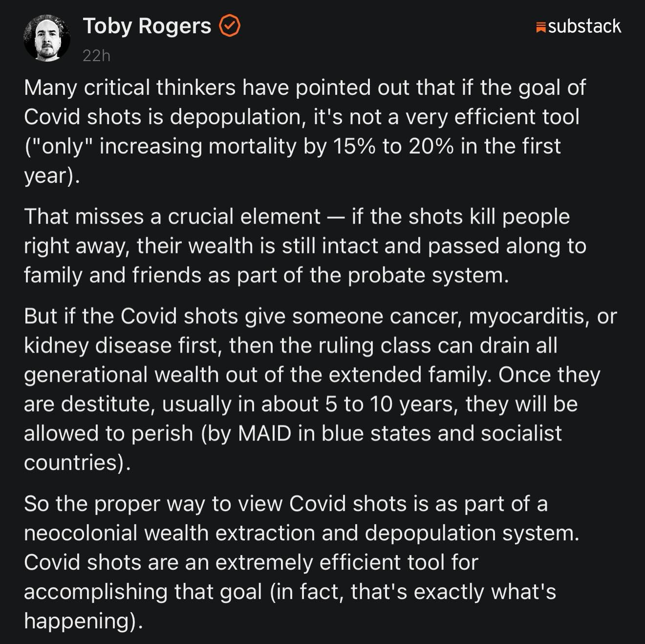
Task: Click the Toby Rogers author name
Action: (147, 26)
